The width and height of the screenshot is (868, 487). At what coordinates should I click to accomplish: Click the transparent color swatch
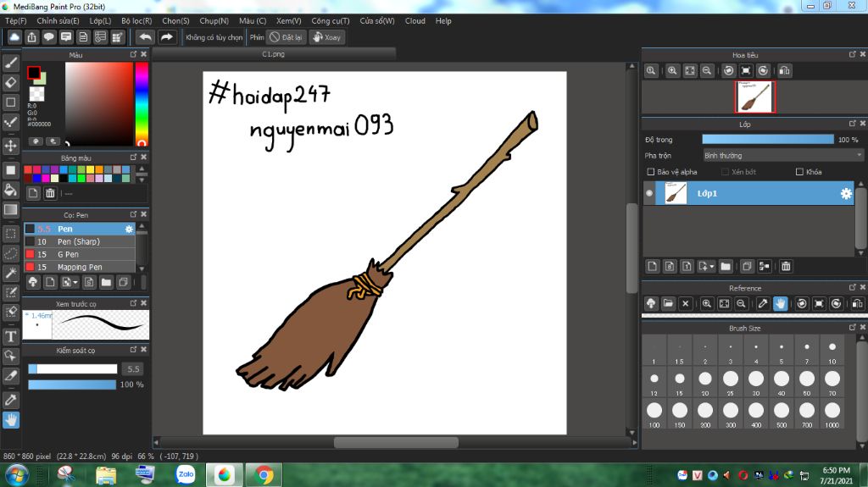(36, 93)
